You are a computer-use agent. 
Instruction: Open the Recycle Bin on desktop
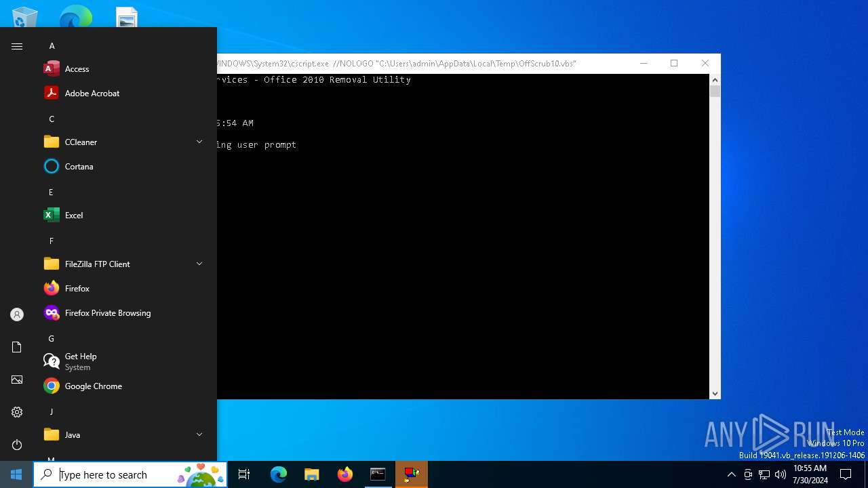point(25,17)
